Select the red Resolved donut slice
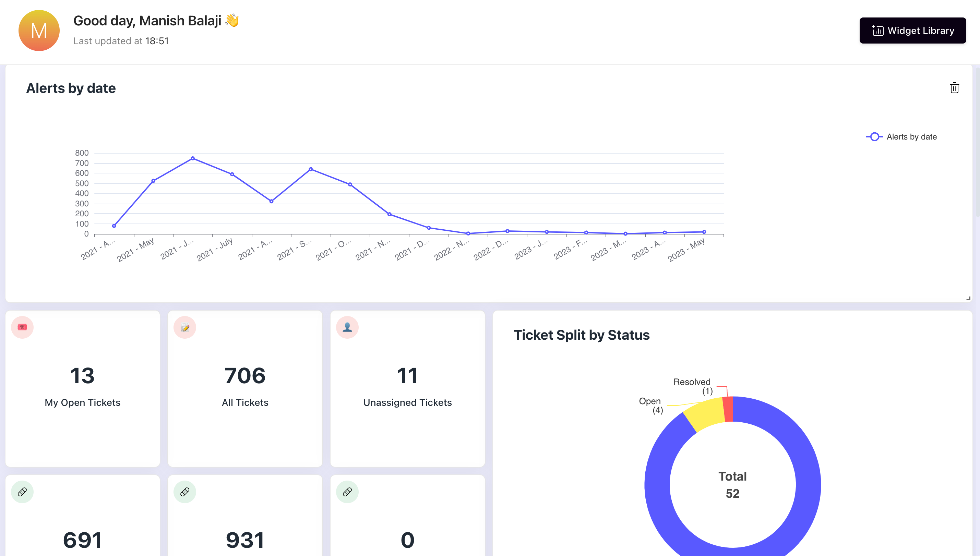 tap(728, 409)
